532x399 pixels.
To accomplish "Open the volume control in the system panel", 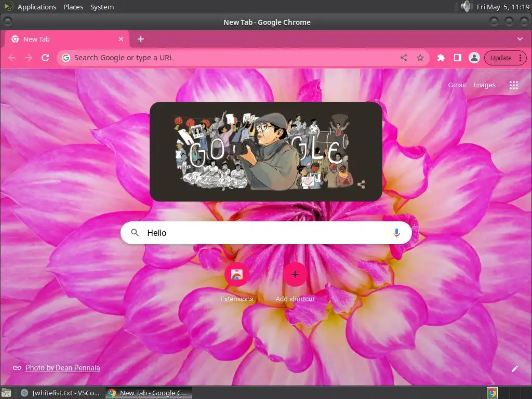I will (x=466, y=6).
